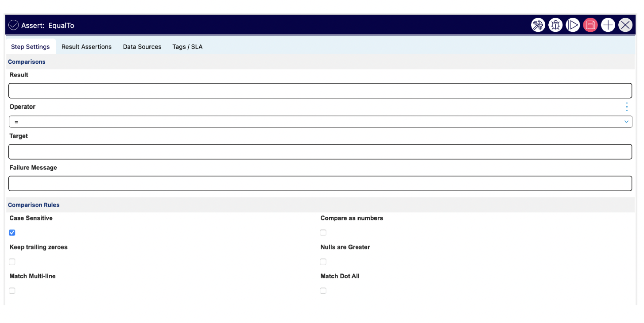Check the Match Multi-line option
The width and height of the screenshot is (644, 323).
[x=12, y=291]
